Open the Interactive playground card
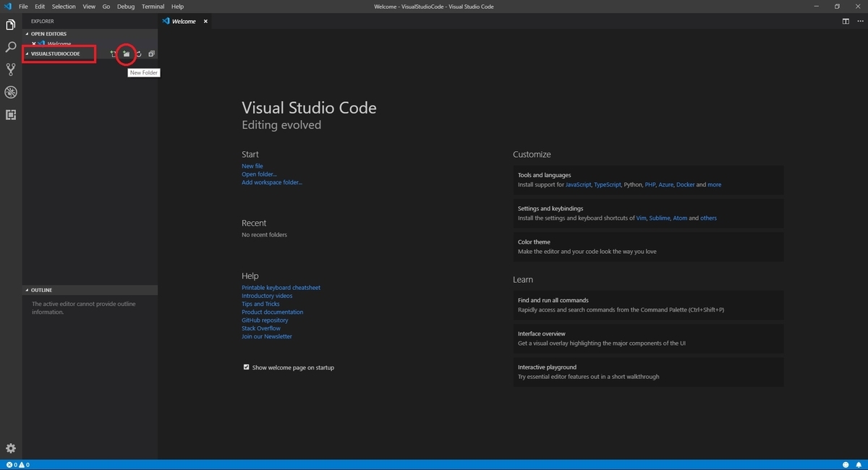Viewport: 868px width, 470px height. 649,372
